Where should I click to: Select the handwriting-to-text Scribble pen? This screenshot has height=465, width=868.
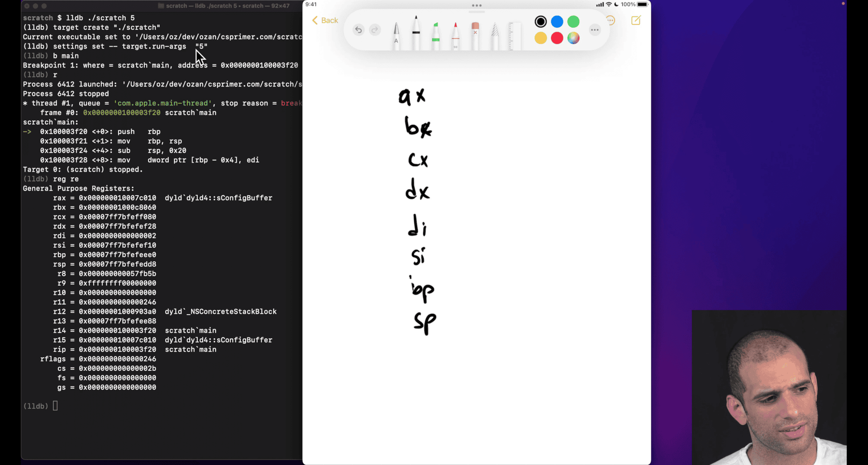396,34
